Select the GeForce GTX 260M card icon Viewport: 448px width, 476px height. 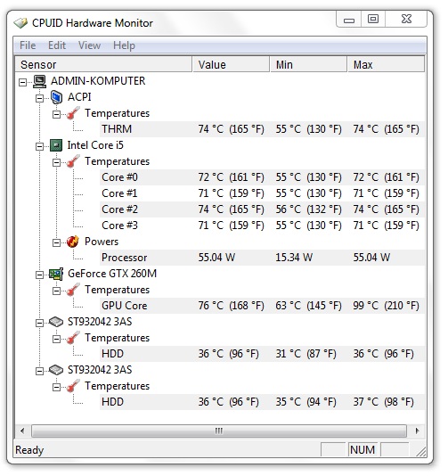click(56, 274)
